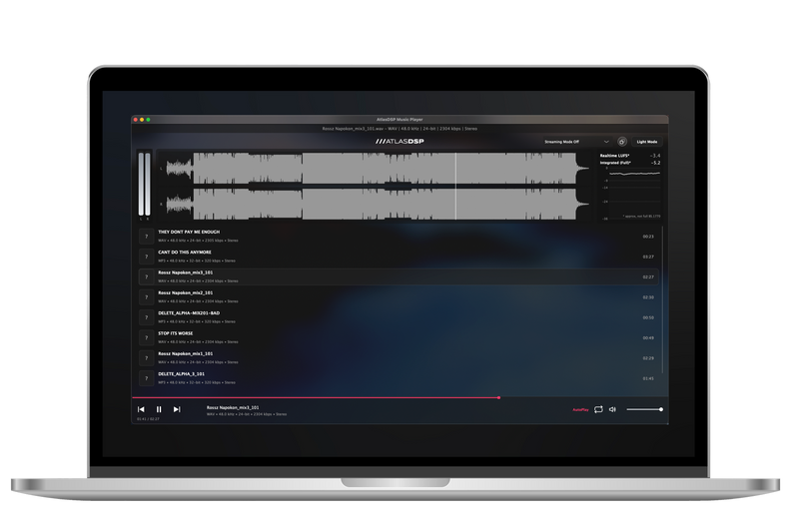799x532 pixels.
Task: Mute audio with the speaker icon
Action: (612, 409)
